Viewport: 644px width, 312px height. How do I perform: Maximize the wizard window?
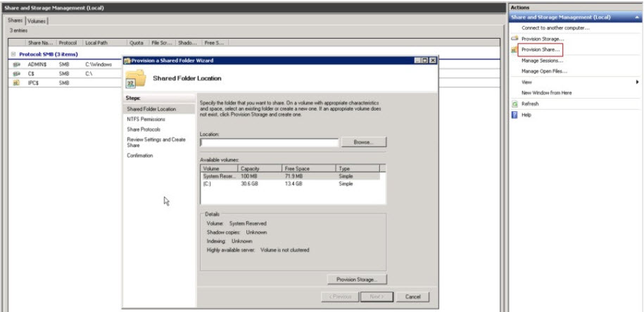425,61
